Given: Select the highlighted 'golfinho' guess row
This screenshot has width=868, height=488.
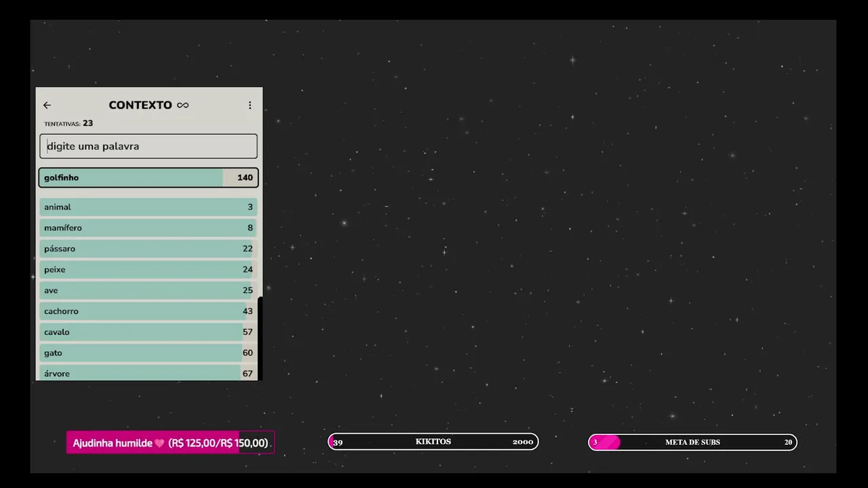Looking at the screenshot, I should pos(149,178).
